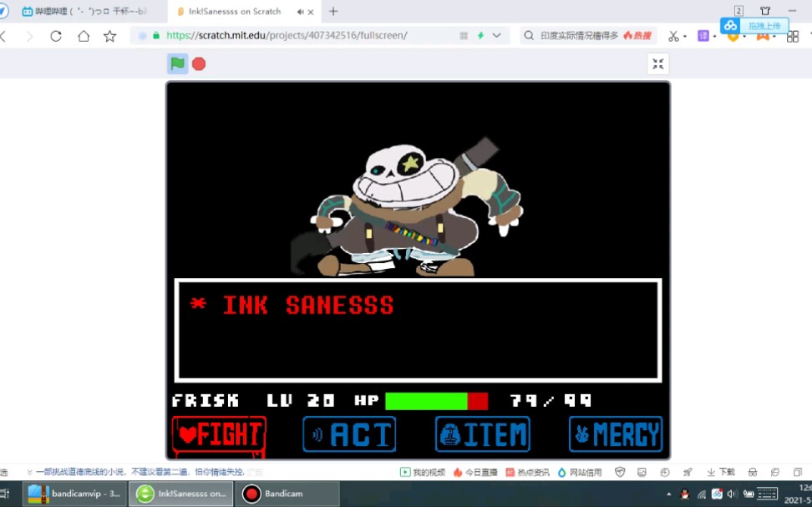Switch to bandicamvip taskbar window
Viewport: 812px width, 507px height.
74,494
